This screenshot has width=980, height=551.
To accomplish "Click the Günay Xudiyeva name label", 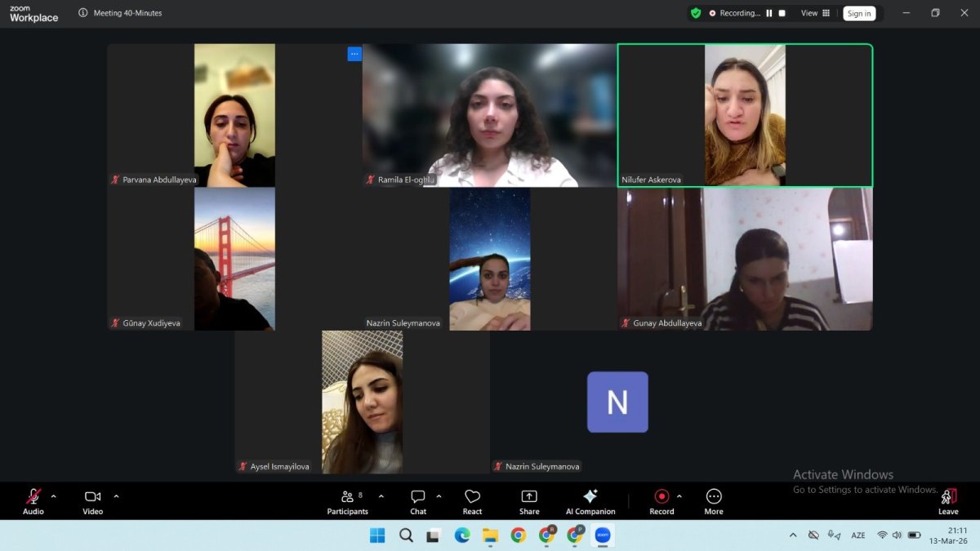I will pos(151,323).
